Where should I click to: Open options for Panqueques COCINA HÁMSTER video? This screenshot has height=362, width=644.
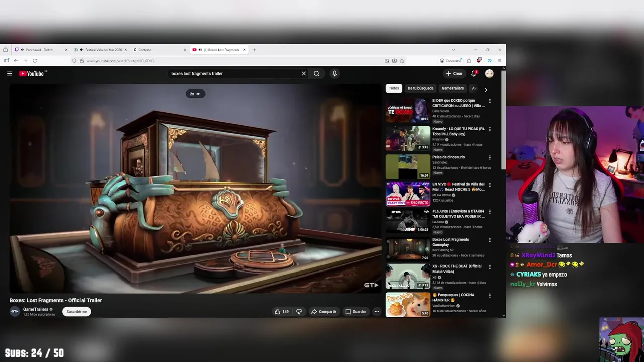point(490,296)
